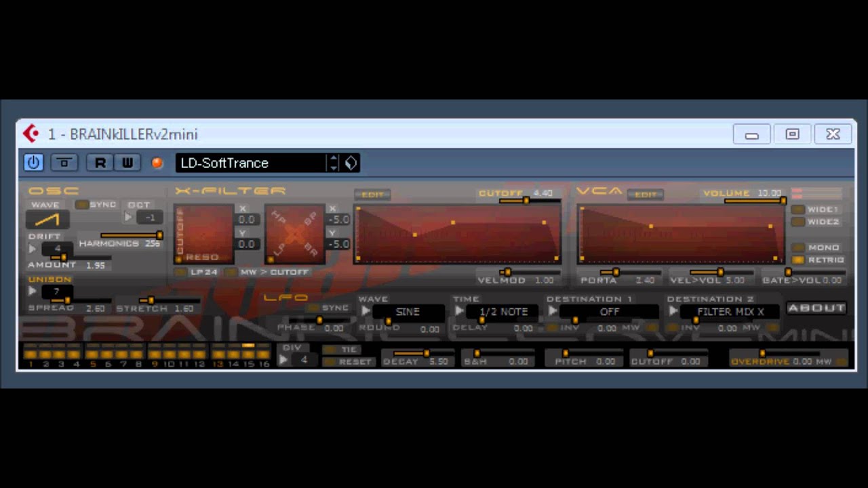
Task: Open the DIV arrow selector
Action: 283,359
